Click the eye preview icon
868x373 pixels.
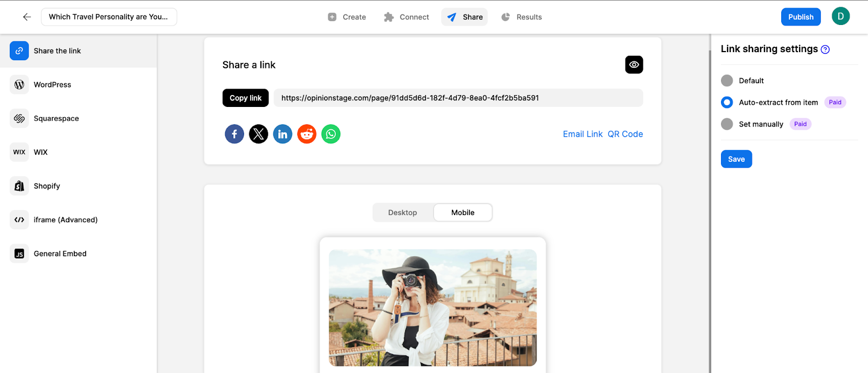click(x=634, y=65)
